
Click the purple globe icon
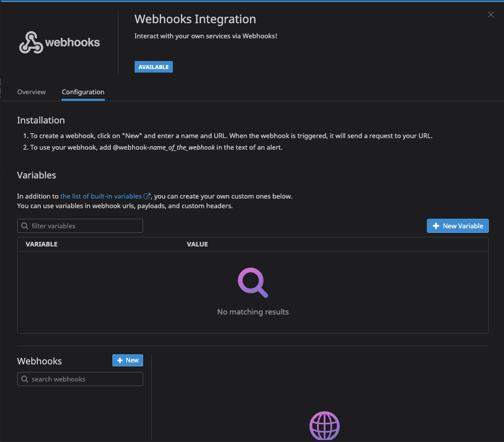pos(324,425)
